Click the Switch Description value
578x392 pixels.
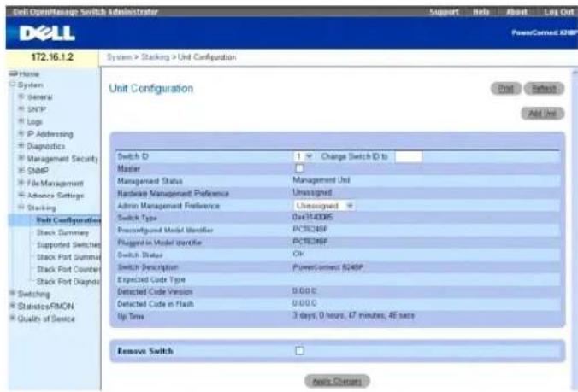tap(327, 266)
